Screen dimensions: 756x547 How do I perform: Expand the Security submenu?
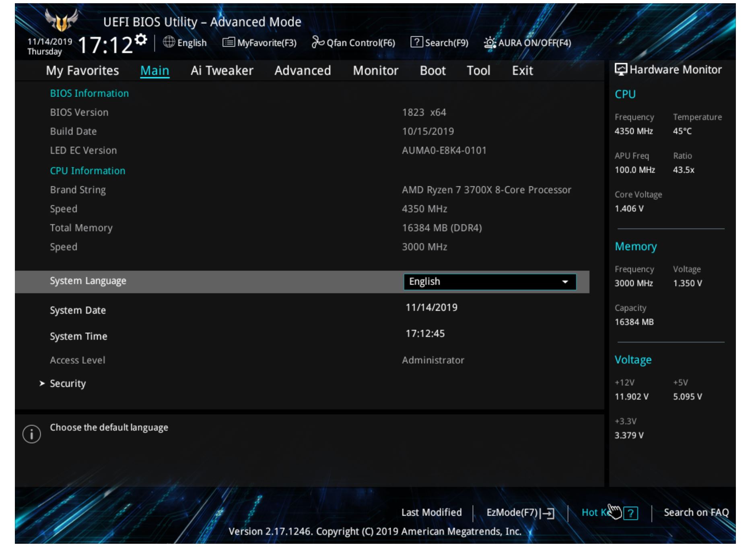68,384
